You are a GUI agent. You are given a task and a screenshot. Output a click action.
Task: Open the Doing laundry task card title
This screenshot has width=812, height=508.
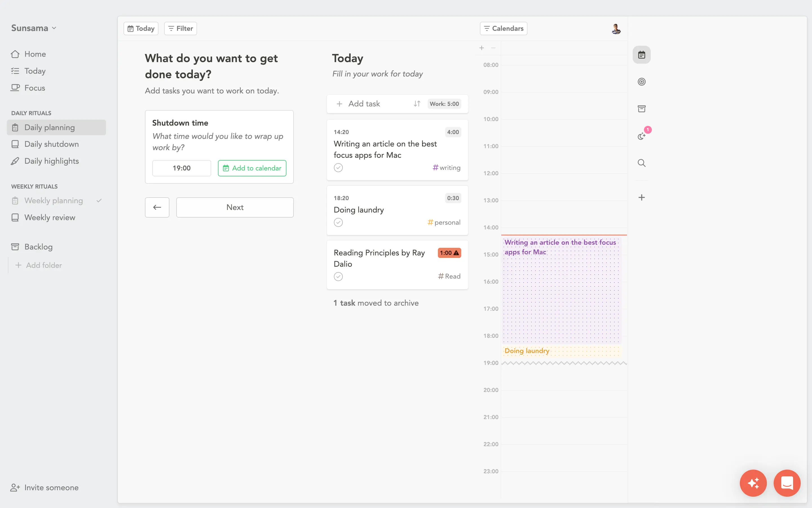point(359,210)
